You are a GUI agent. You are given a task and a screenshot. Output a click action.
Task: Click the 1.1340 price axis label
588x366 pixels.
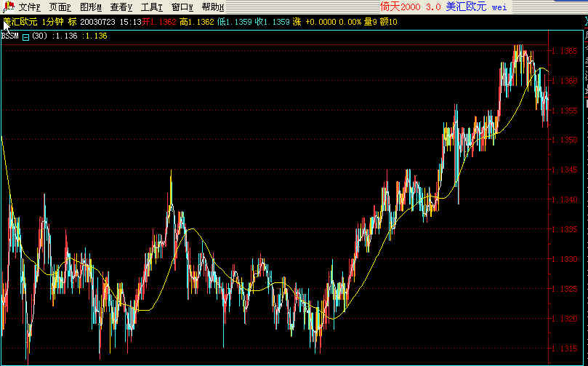[x=565, y=199]
